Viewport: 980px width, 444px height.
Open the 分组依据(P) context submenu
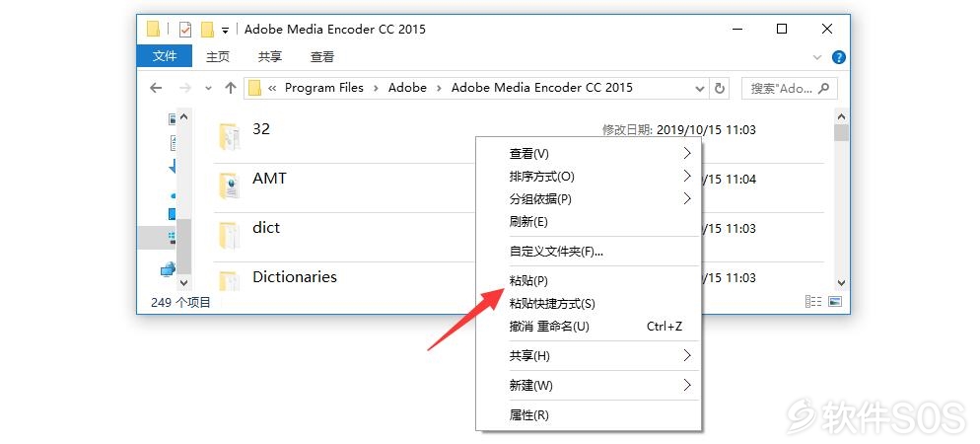pos(589,199)
